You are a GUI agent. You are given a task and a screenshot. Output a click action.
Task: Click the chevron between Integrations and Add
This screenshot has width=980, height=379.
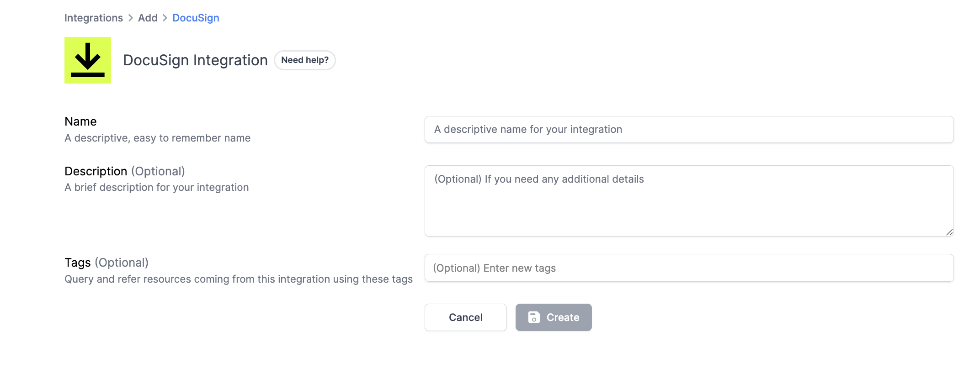pos(131,18)
